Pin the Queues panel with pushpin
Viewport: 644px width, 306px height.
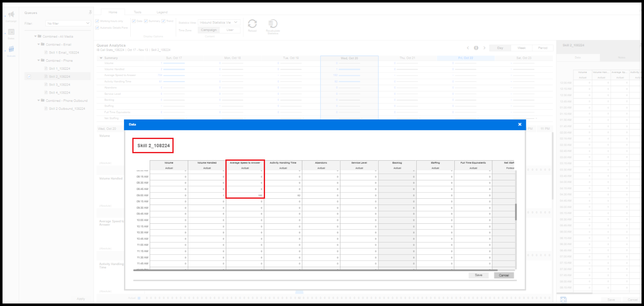point(90,13)
